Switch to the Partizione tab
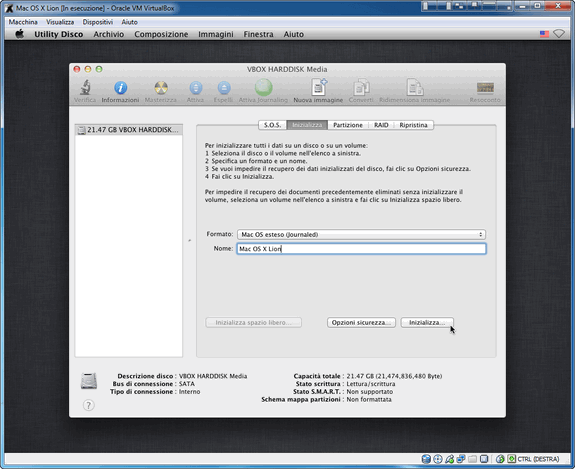575x469 pixels. pos(348,125)
